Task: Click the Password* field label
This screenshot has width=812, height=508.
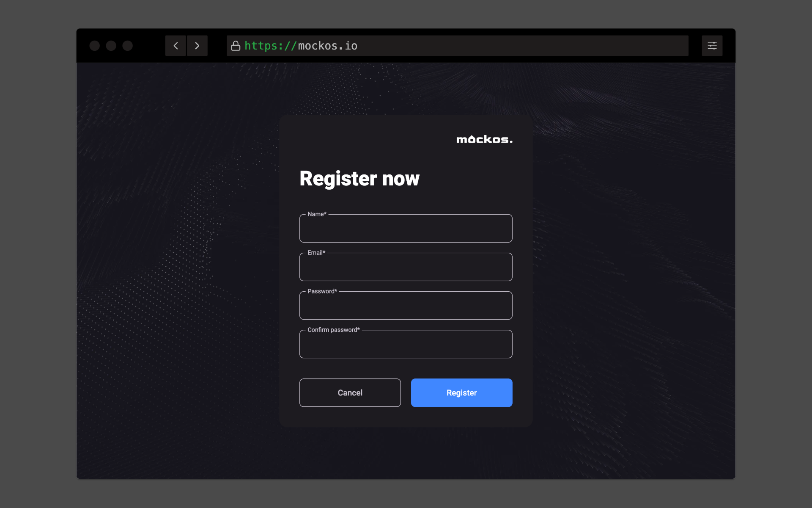Action: click(322, 291)
